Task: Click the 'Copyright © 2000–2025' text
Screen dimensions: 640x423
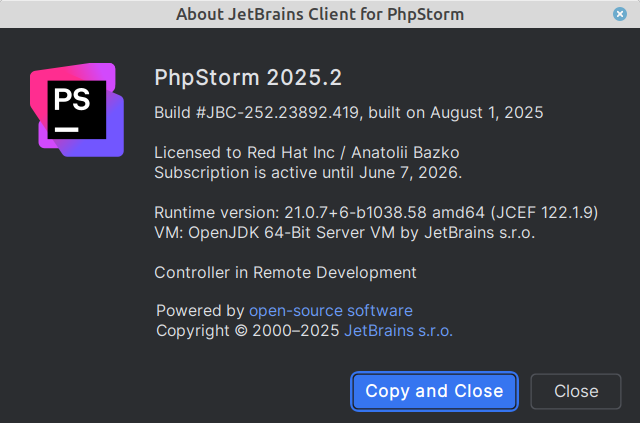Action: 248,330
